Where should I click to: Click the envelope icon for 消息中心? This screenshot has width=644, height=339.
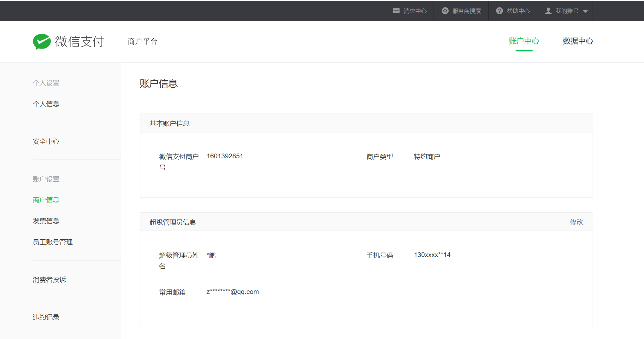click(x=396, y=11)
